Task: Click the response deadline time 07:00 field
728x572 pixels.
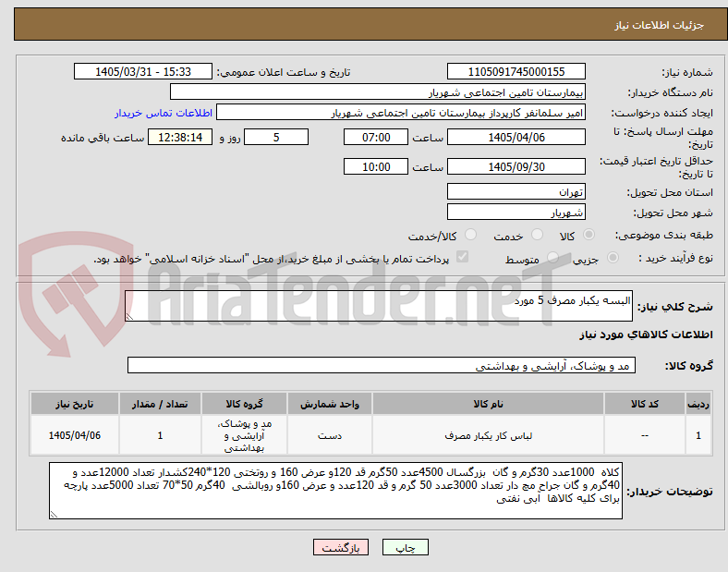Action: (376, 138)
